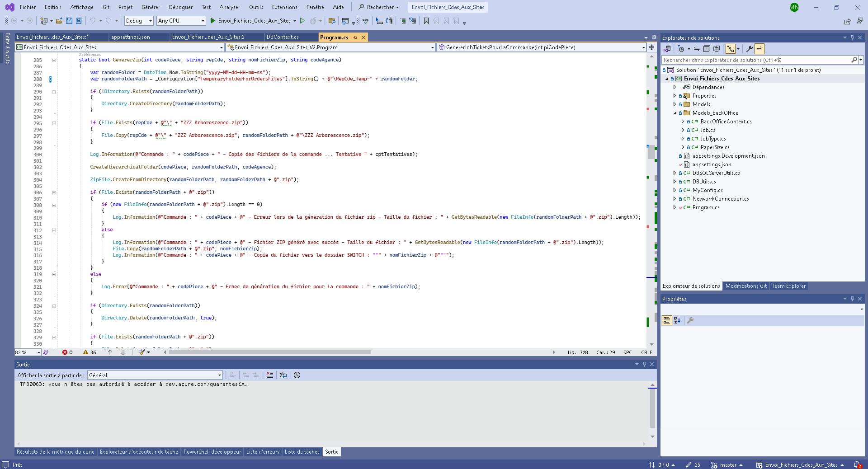Switch to the Modifications Git tab
Screen dimensions: 868x469
pos(745,286)
